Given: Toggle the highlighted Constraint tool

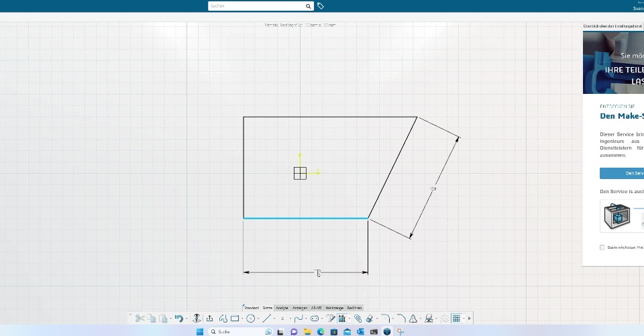Looking at the screenshot, I should coord(341,319).
